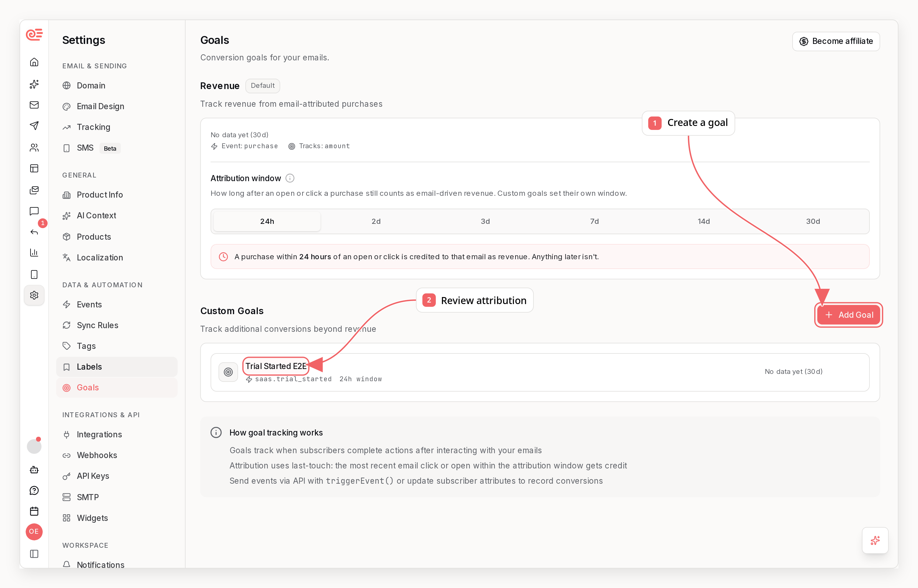The width and height of the screenshot is (918, 588).
Task: Open Product Info settings
Action: click(117, 195)
